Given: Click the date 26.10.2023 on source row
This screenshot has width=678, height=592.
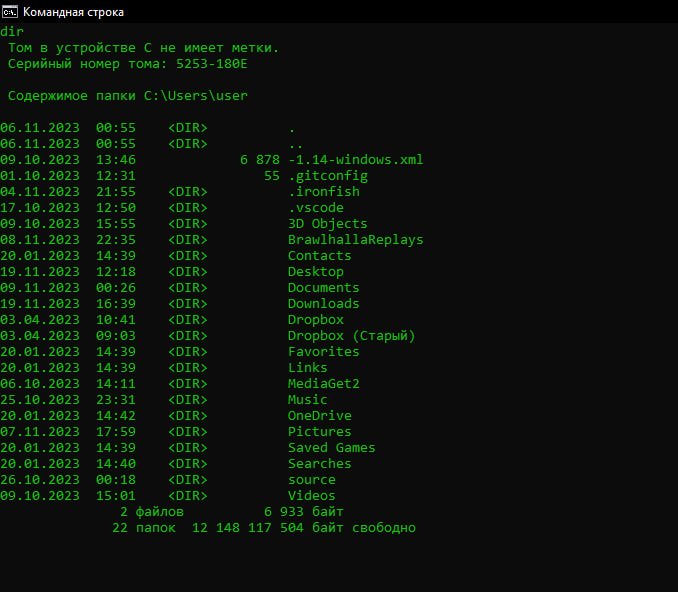Looking at the screenshot, I should tap(40, 480).
